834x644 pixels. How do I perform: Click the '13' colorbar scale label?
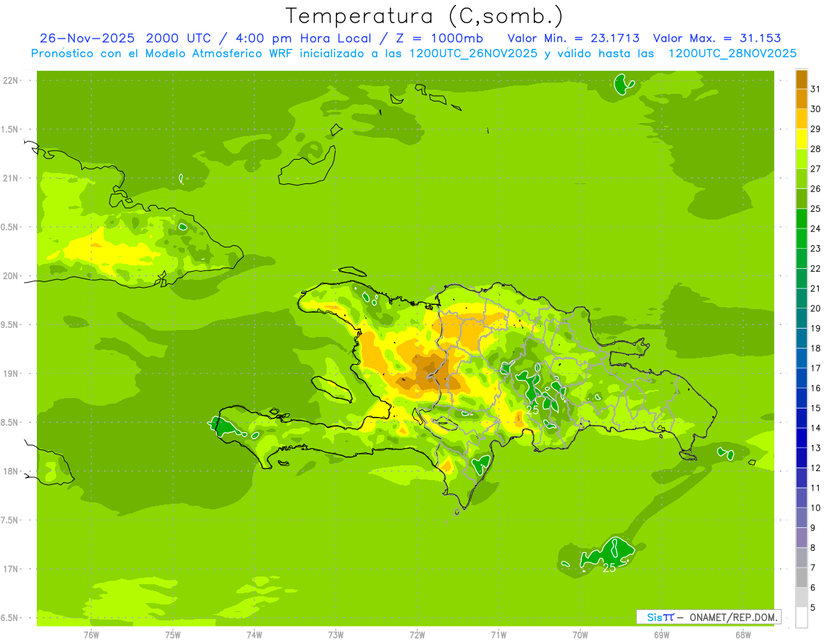tap(816, 448)
